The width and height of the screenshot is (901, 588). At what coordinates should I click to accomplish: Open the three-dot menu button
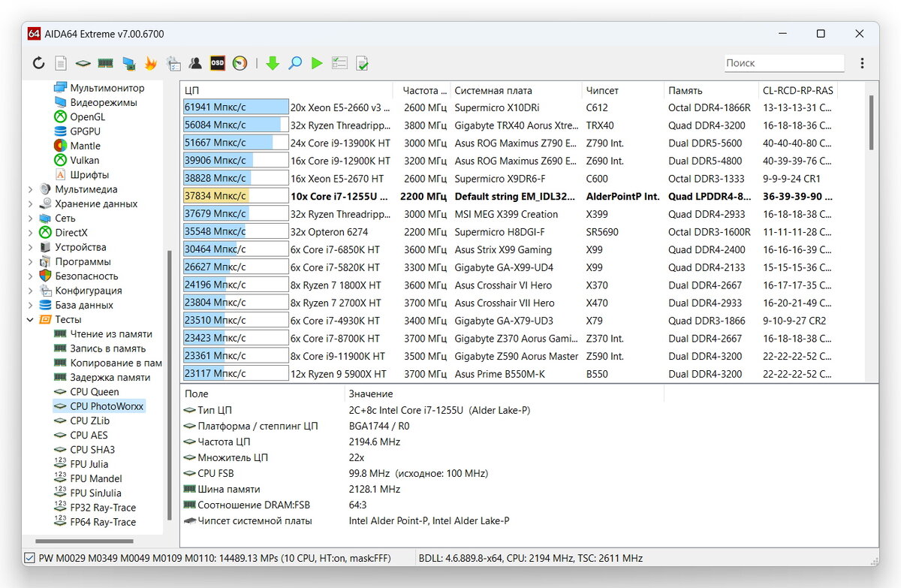tap(862, 64)
